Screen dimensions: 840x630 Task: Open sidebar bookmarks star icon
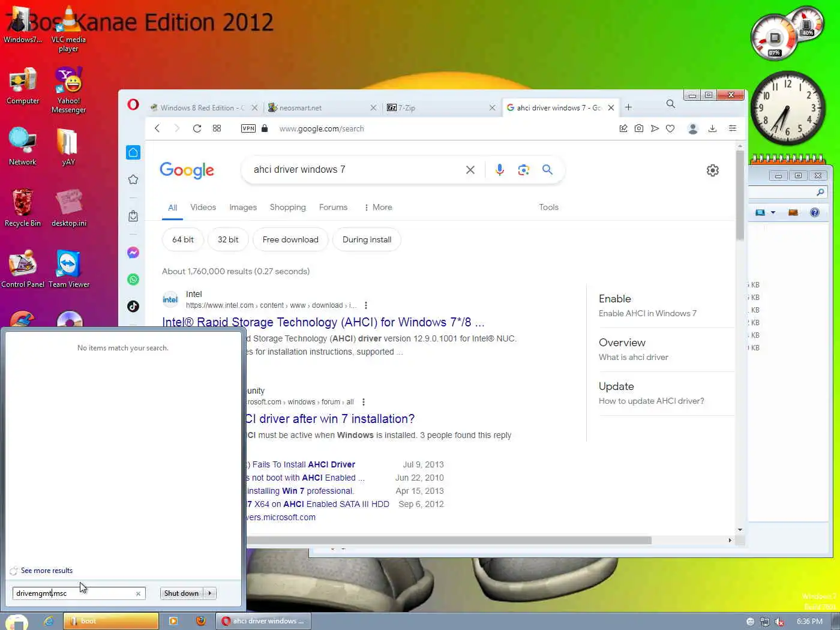[133, 179]
